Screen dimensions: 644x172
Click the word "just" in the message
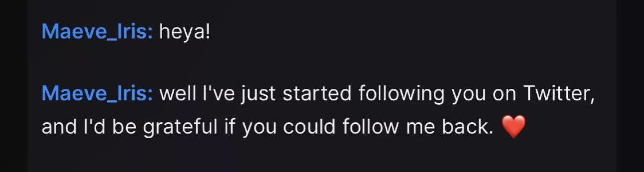point(258,94)
